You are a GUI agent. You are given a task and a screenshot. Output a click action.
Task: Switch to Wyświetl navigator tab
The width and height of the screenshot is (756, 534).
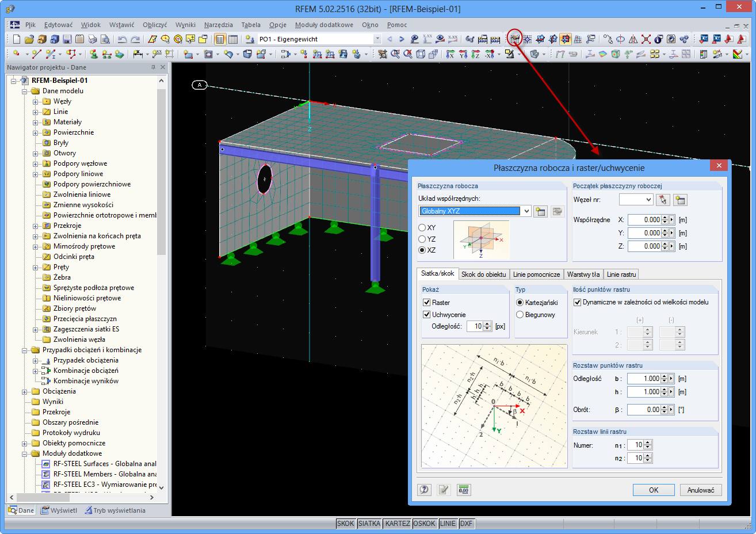tap(59, 510)
